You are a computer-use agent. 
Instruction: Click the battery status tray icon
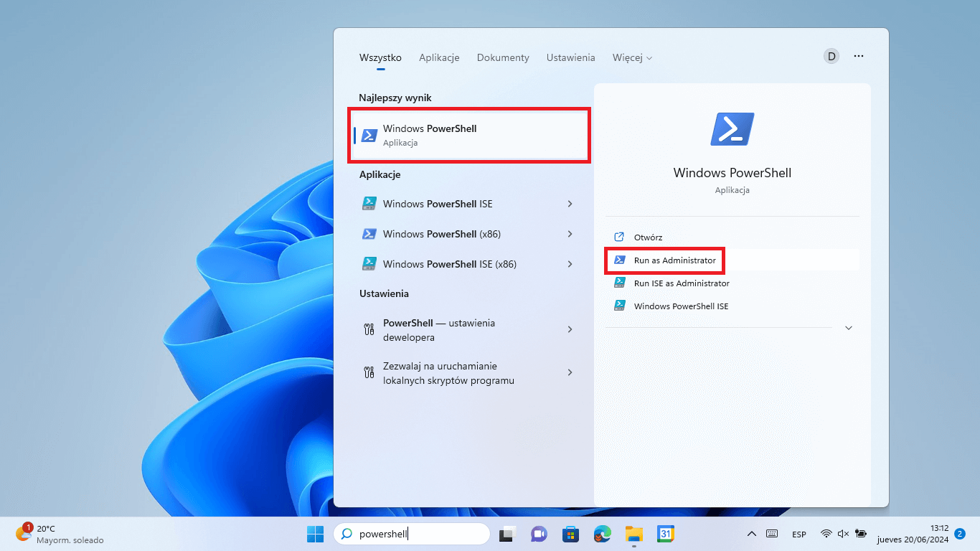point(861,534)
